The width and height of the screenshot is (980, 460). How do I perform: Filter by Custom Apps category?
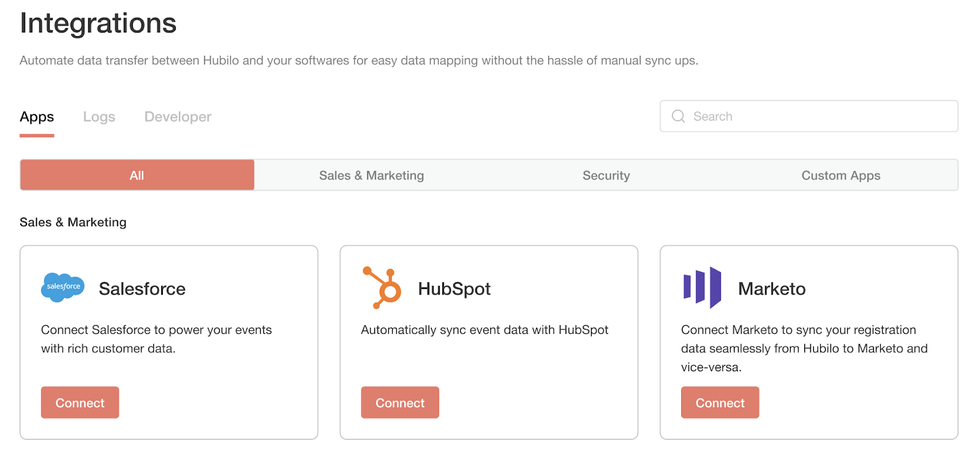click(x=841, y=175)
